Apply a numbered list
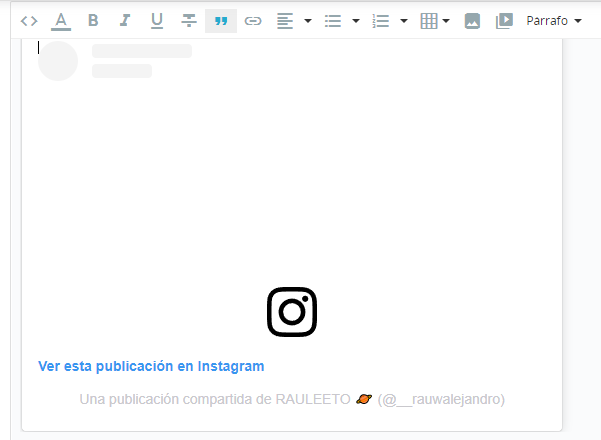 (381, 21)
